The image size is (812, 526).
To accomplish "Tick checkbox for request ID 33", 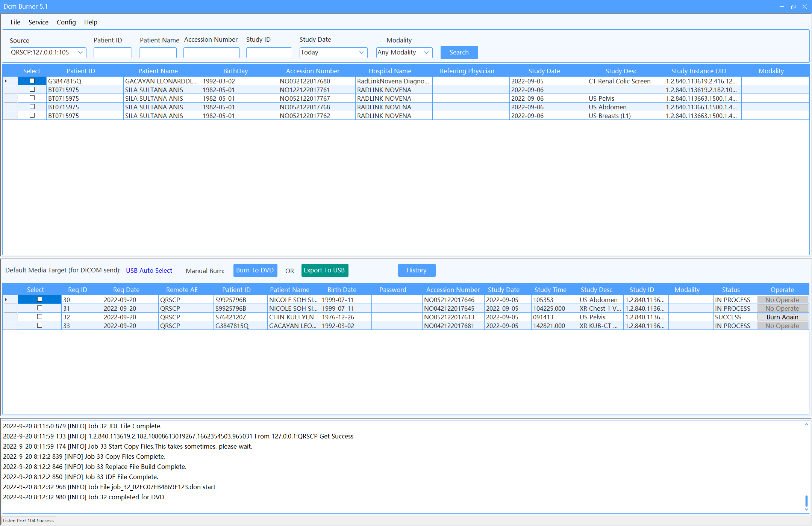I will tap(39, 325).
